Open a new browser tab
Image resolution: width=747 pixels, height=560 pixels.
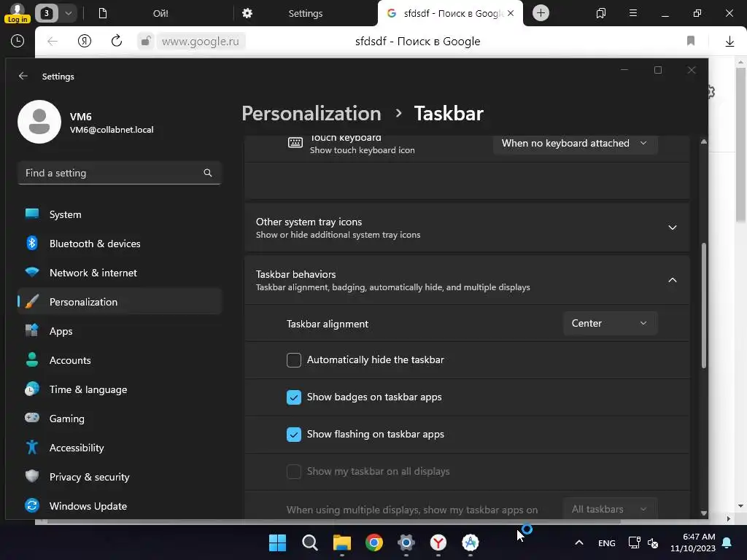(541, 13)
